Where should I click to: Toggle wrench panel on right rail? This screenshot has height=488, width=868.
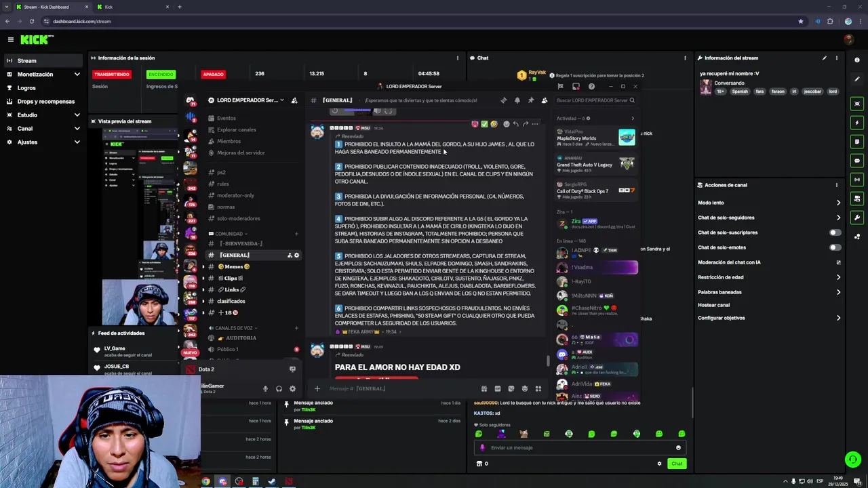[857, 218]
